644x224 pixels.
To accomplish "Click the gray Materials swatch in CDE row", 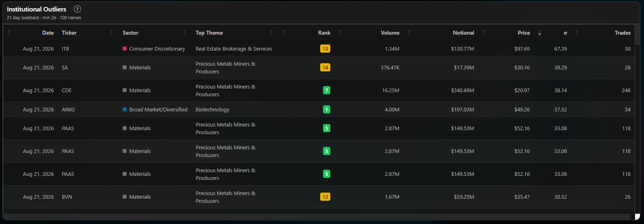I will (x=125, y=90).
